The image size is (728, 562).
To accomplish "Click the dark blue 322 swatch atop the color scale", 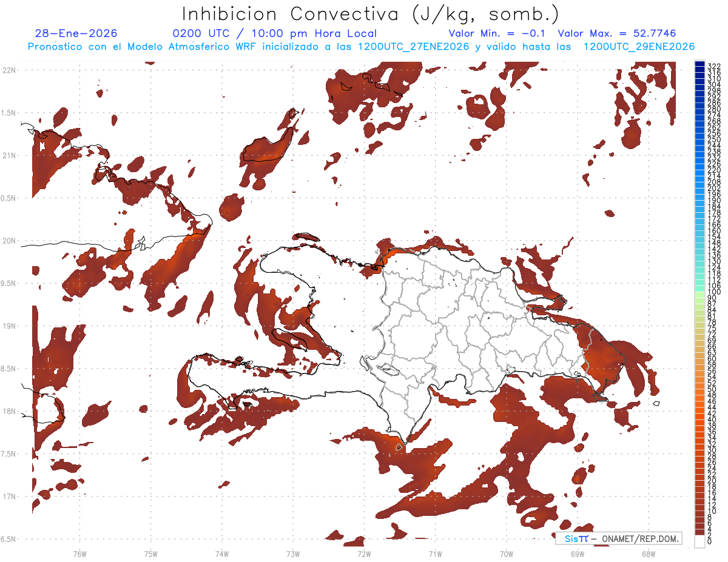I will (700, 65).
